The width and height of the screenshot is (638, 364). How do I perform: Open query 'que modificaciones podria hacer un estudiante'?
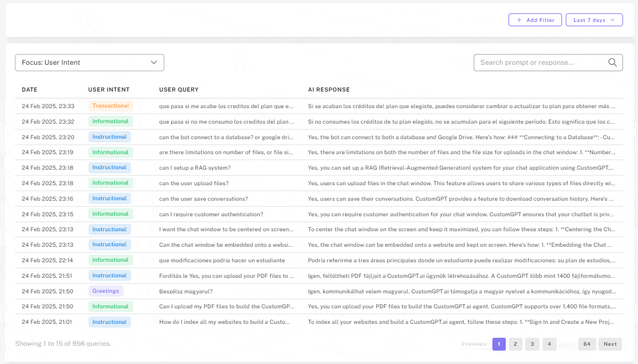tap(222, 260)
